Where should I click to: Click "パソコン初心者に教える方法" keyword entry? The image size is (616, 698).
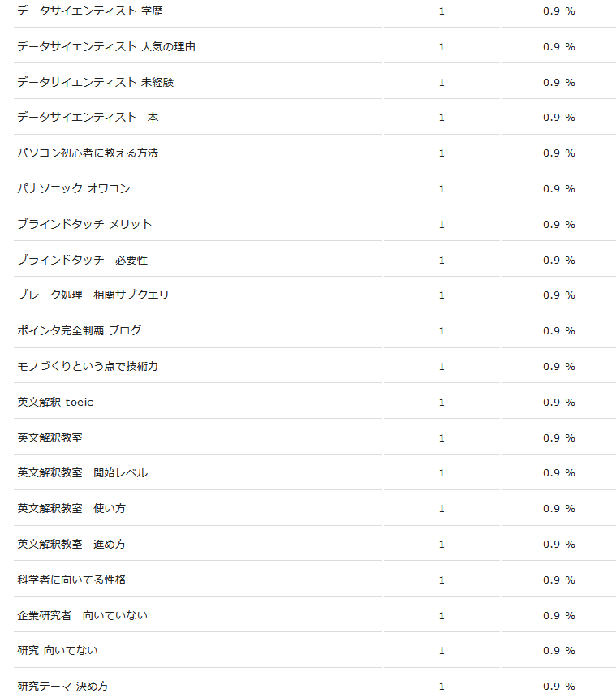(88, 153)
